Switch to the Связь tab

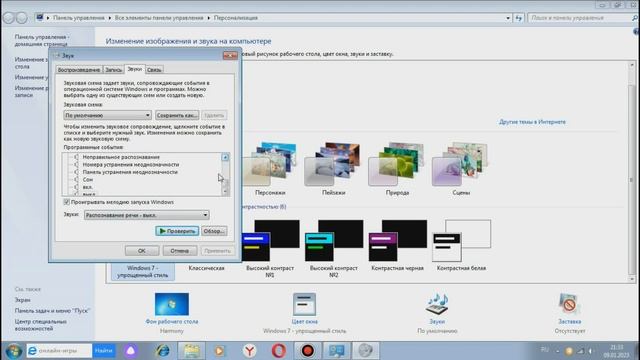click(x=154, y=70)
